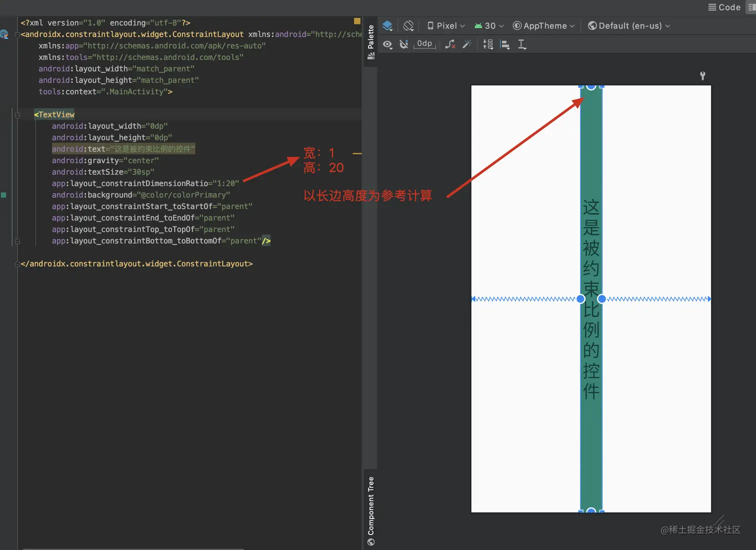Click the root layout_width="match_parent" line

click(x=116, y=68)
